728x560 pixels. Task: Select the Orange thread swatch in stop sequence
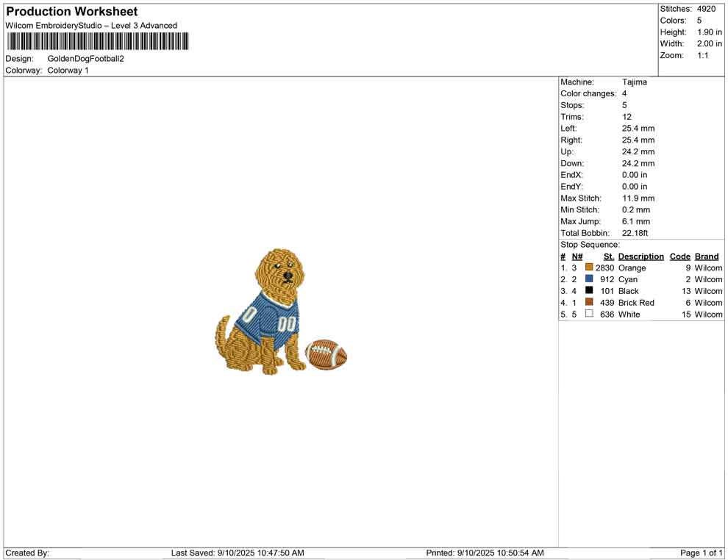click(588, 268)
